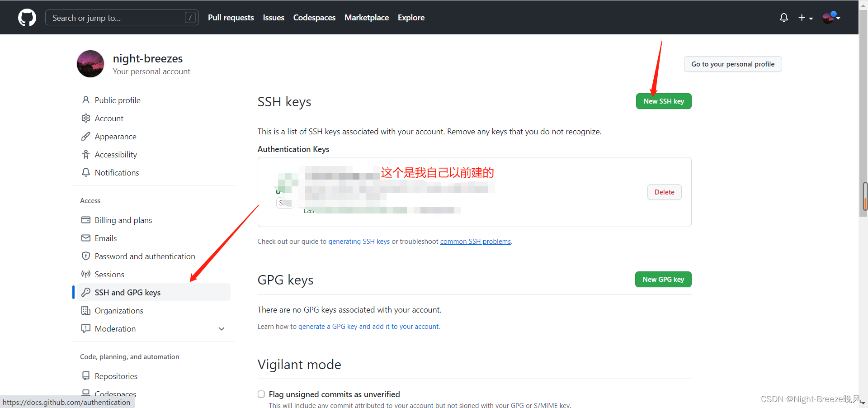Open user avatar menu in header
The image size is (868, 408).
[831, 18]
